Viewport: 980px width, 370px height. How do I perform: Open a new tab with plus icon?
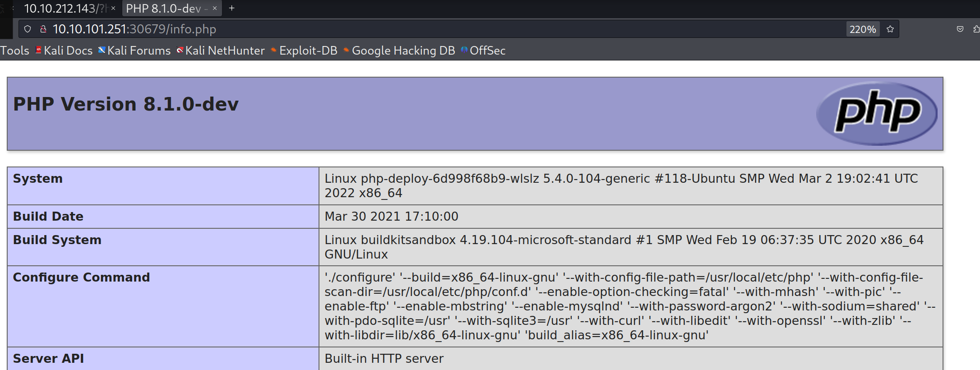tap(231, 8)
